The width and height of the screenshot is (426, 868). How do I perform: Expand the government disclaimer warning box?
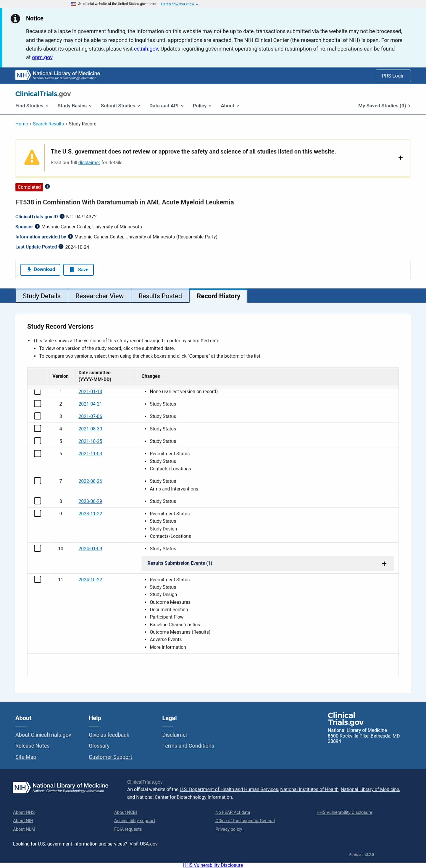pyautogui.click(x=400, y=158)
